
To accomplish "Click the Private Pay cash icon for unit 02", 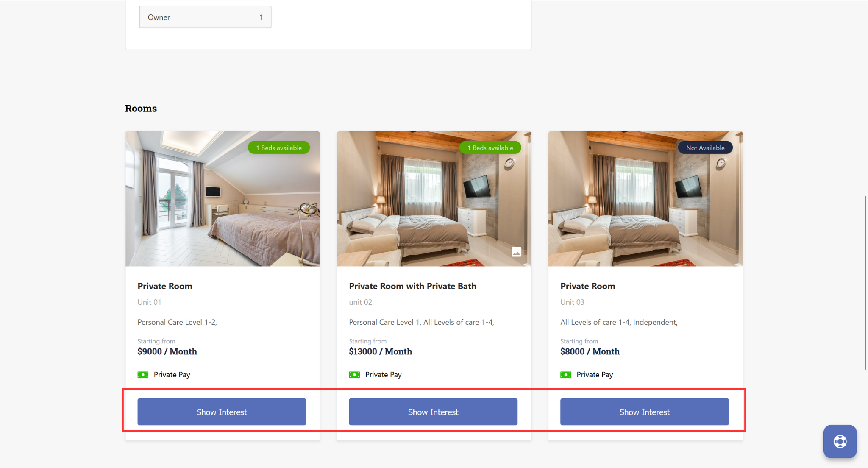I will (354, 375).
